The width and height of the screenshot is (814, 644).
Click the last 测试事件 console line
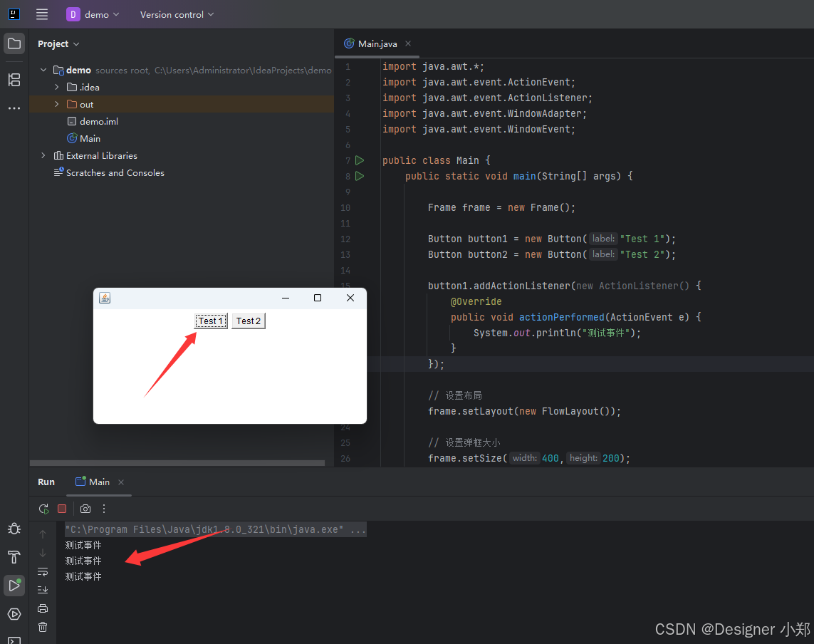point(83,576)
